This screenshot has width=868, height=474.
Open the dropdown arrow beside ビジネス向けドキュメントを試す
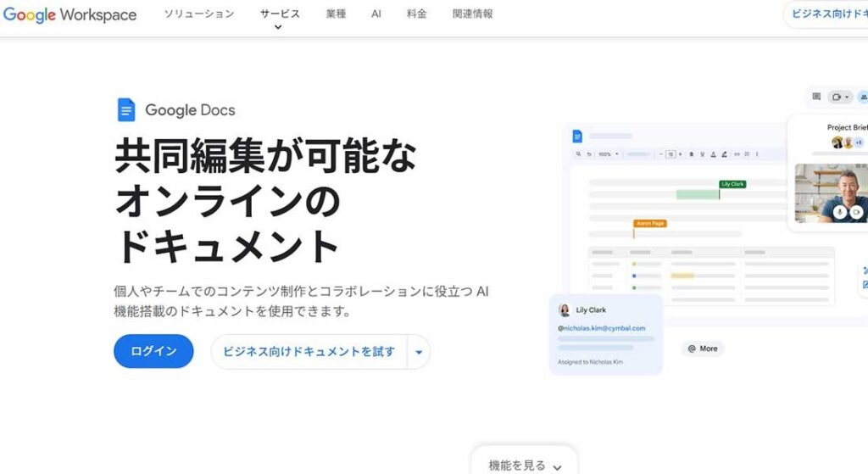click(419, 352)
